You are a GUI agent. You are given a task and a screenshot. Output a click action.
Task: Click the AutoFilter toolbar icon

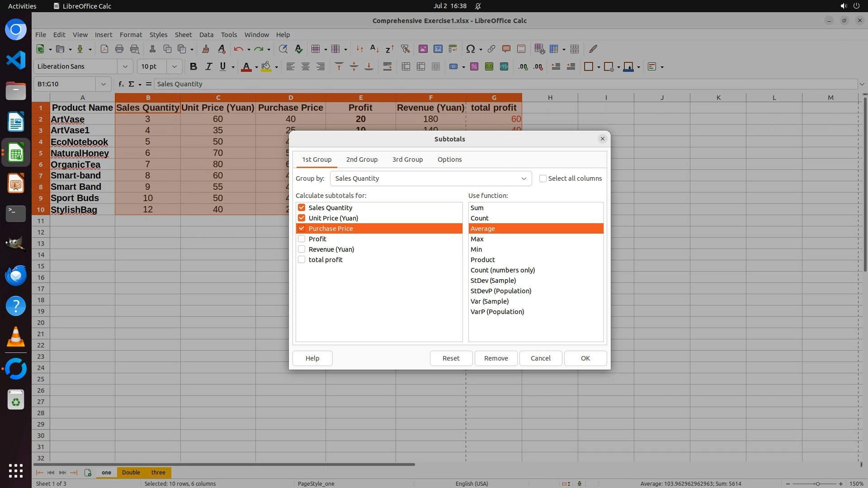pos(405,49)
